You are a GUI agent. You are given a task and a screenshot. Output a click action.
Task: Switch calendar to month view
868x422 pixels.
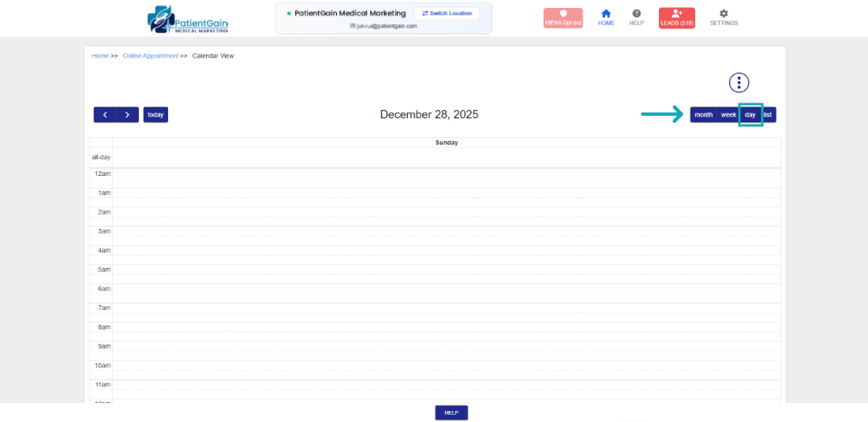704,114
